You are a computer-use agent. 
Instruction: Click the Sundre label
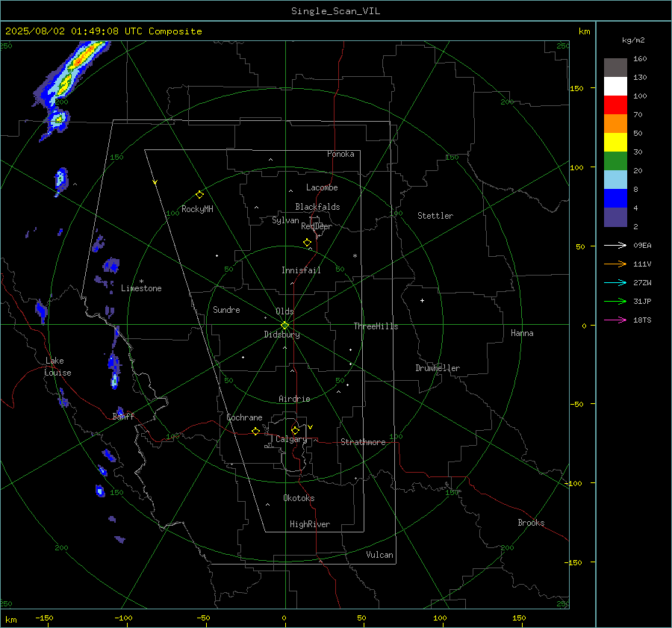226,310
